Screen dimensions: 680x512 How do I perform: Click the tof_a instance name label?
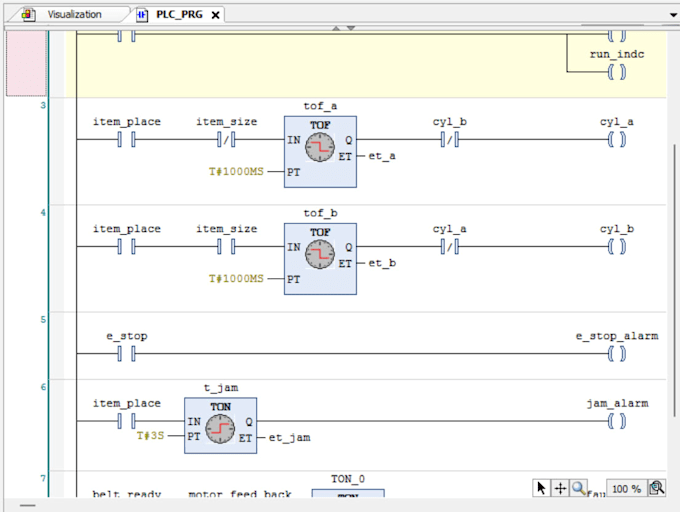click(x=320, y=106)
